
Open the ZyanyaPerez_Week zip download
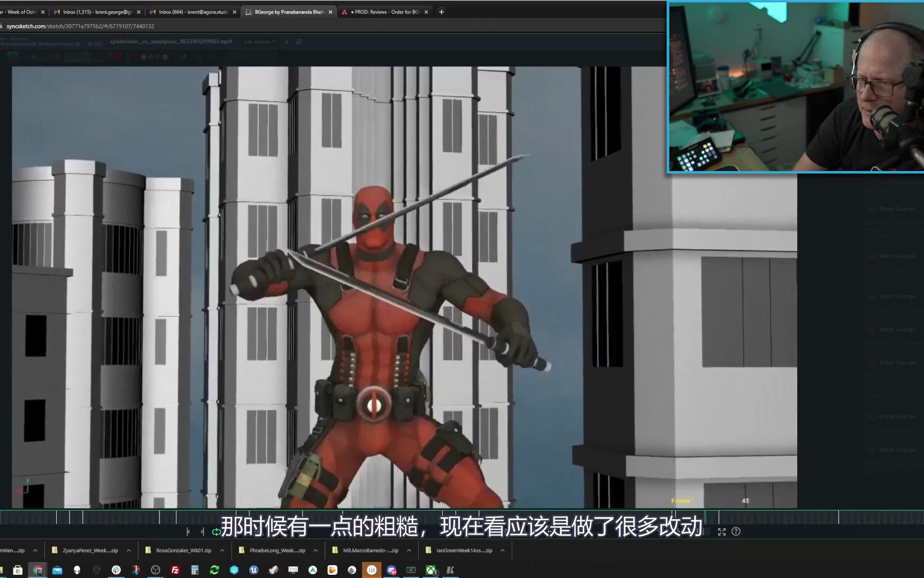[x=84, y=550]
